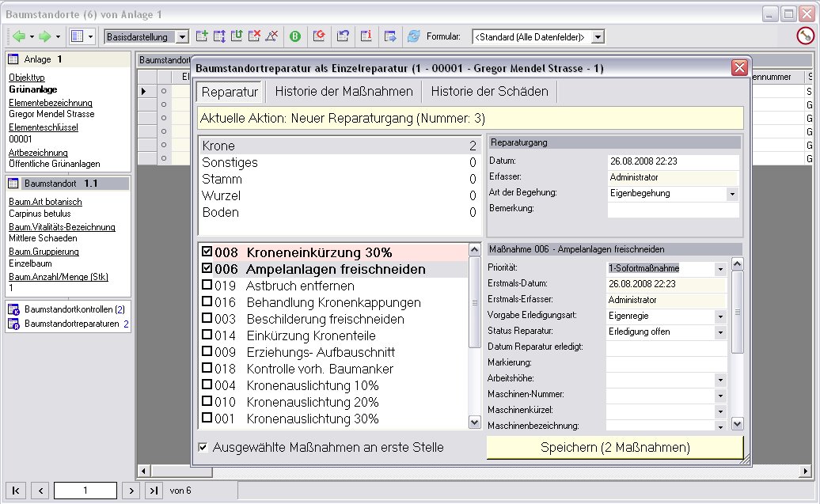820x504 pixels.
Task: Click Speichern (2 Maßnahmen) button
Action: pyautogui.click(x=615, y=448)
